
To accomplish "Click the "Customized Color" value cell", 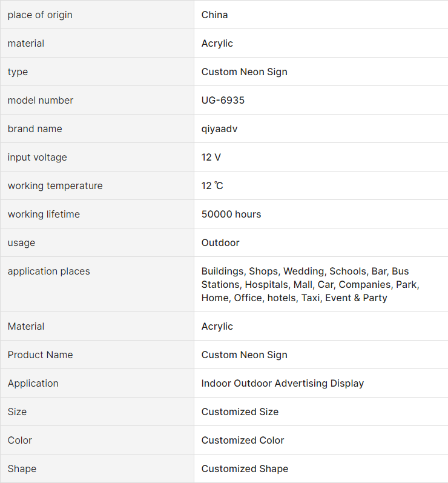I will 243,440.
